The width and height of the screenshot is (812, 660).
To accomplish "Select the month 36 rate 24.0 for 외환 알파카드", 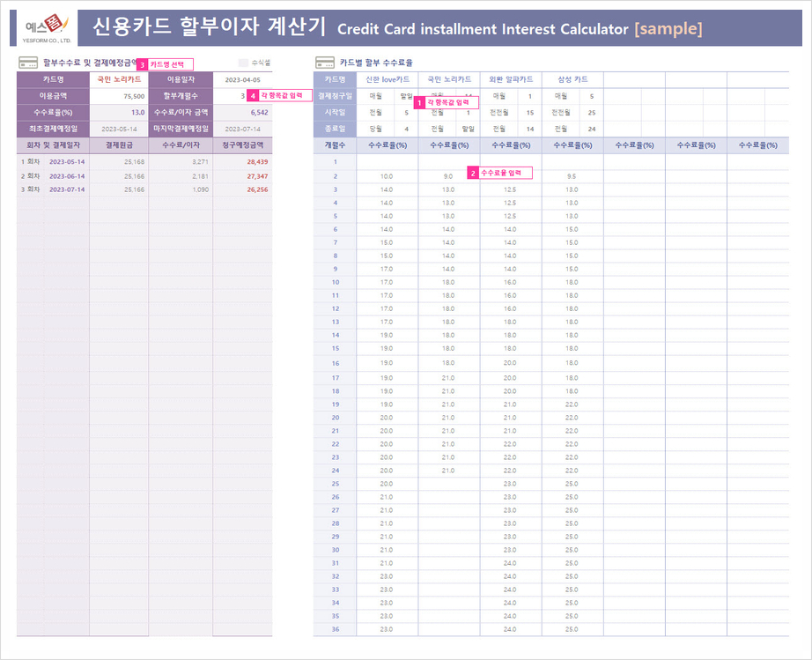I will coord(510,629).
